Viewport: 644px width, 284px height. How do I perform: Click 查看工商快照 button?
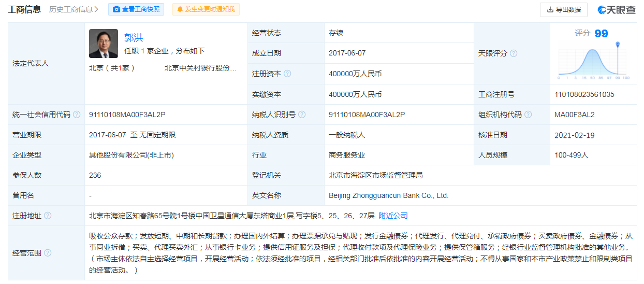click(136, 9)
